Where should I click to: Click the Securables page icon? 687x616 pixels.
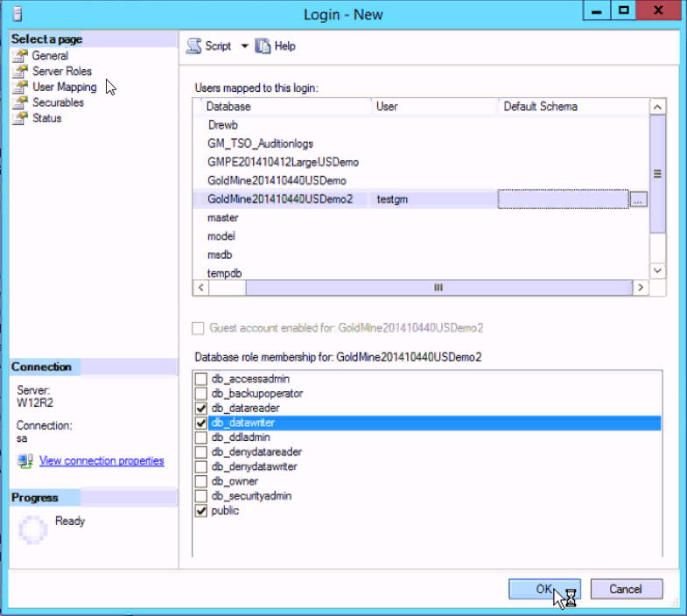coord(19,103)
